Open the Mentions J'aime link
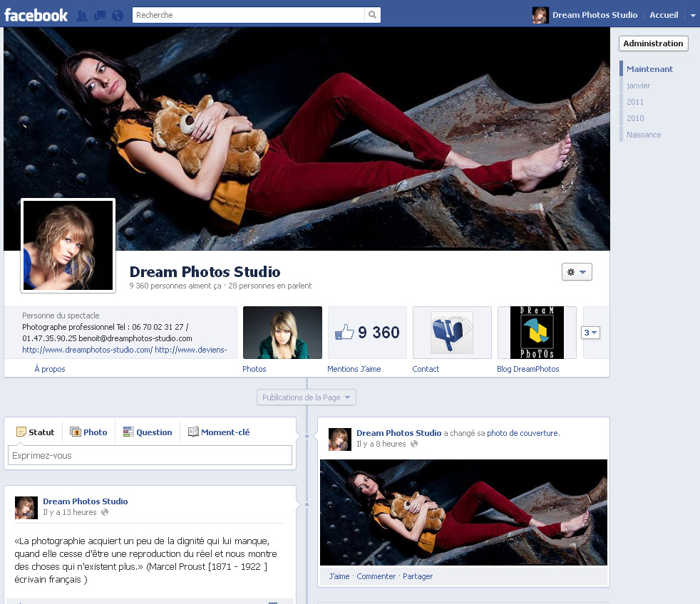Image resolution: width=700 pixels, height=604 pixels. [354, 369]
